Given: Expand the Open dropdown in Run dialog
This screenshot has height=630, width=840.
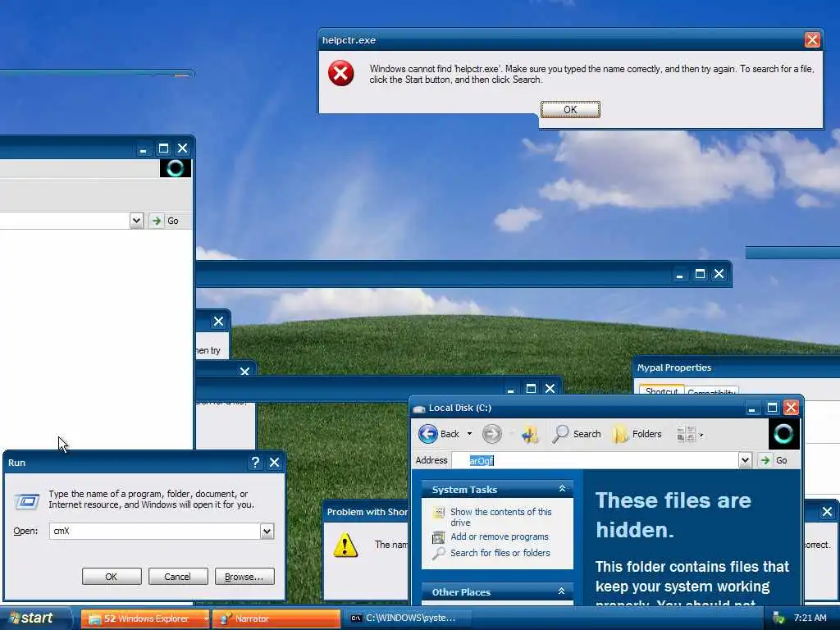Looking at the screenshot, I should coord(267,531).
